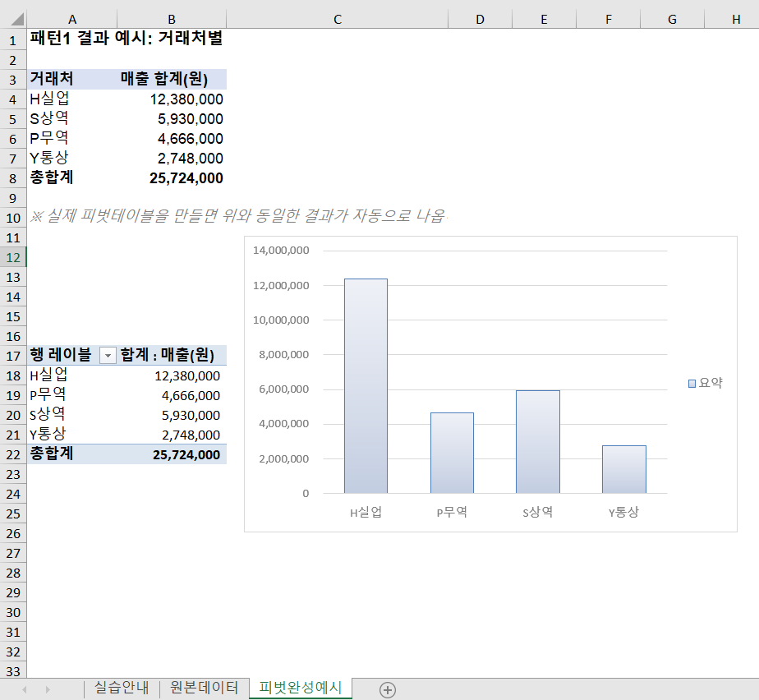Open the 행 레이블 filter dropdown
The width and height of the screenshot is (759, 700).
(x=108, y=356)
